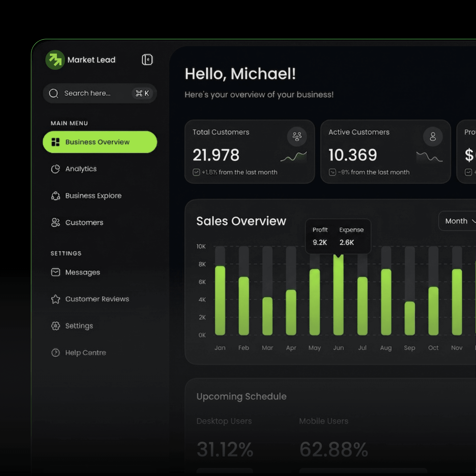Collapse the sidebar using the panel icon
Screen dimensions: 476x476
coord(147,60)
